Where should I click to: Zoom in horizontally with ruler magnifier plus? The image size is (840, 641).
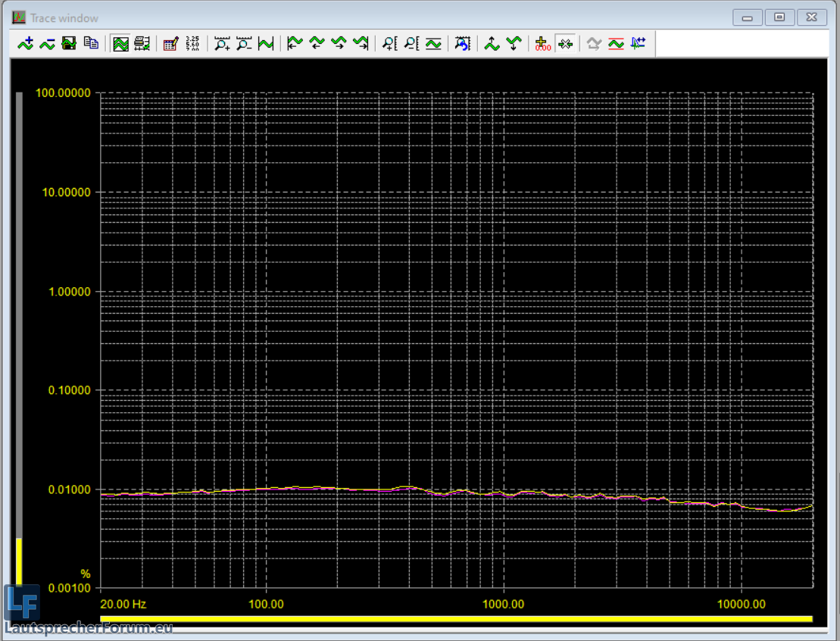(222, 44)
